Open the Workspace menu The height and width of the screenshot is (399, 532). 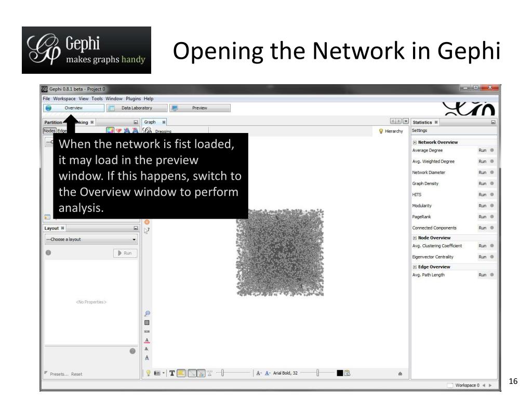coord(64,99)
